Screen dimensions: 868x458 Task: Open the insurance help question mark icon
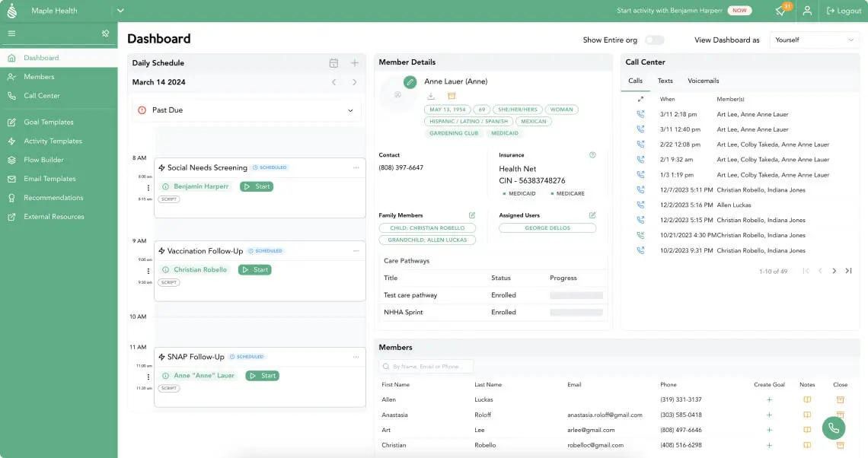(x=592, y=155)
